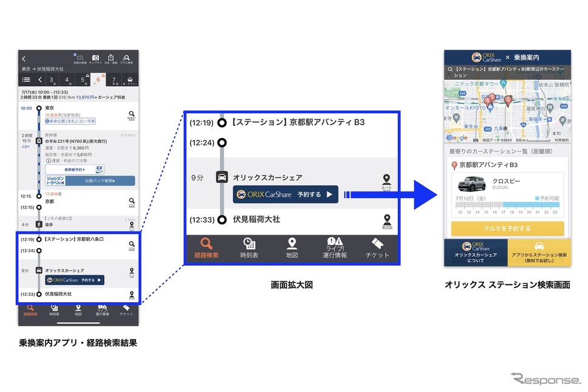Click Fushimi Inari Taisha destination in enlarged view
The image size is (588, 392).
coord(256,219)
